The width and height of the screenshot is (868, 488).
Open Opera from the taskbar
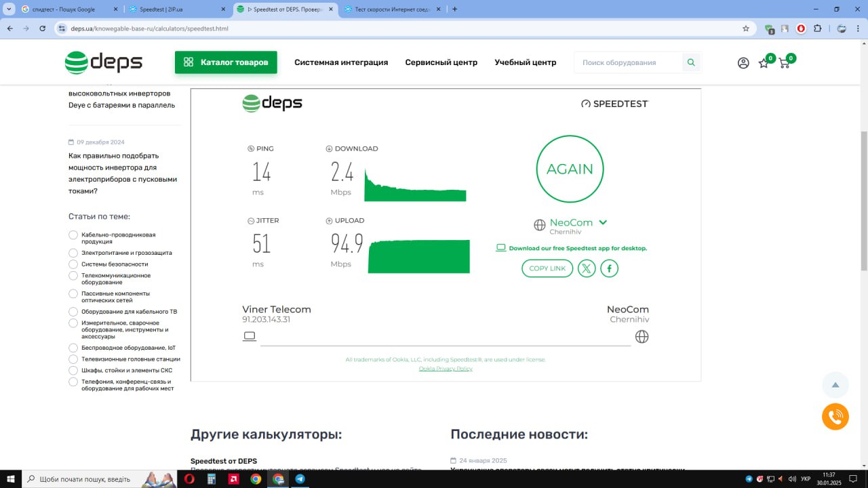pos(189,479)
